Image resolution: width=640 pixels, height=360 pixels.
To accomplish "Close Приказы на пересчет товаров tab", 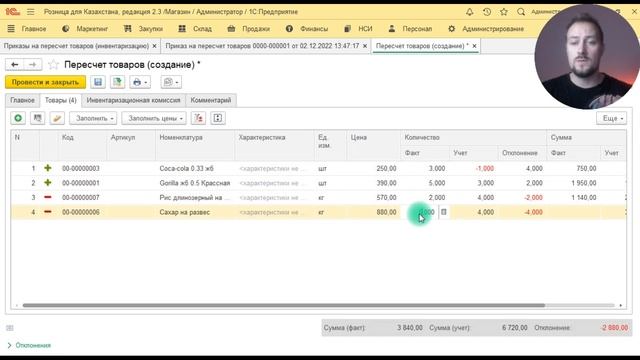I will click(154, 46).
